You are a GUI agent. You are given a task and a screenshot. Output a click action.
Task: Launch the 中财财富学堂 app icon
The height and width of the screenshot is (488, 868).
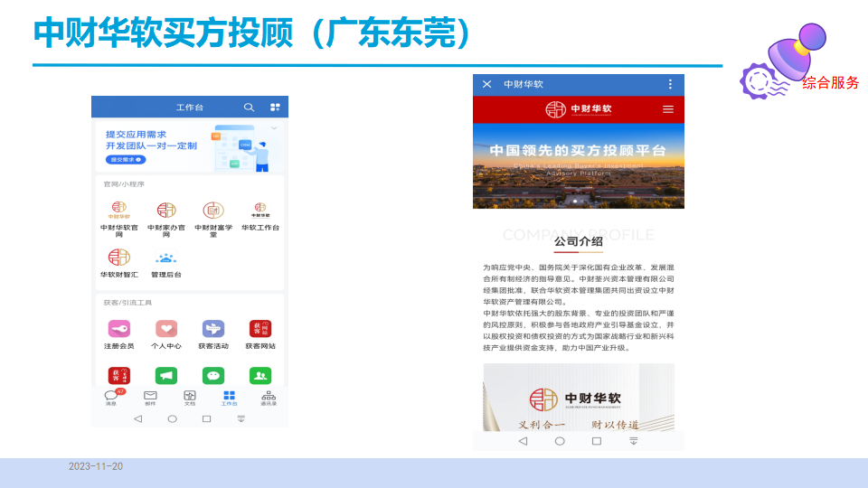pyautogui.click(x=213, y=211)
